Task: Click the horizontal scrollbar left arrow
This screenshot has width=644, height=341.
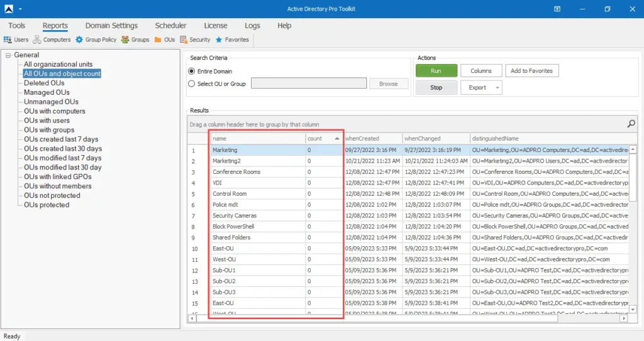Action: tap(192, 318)
